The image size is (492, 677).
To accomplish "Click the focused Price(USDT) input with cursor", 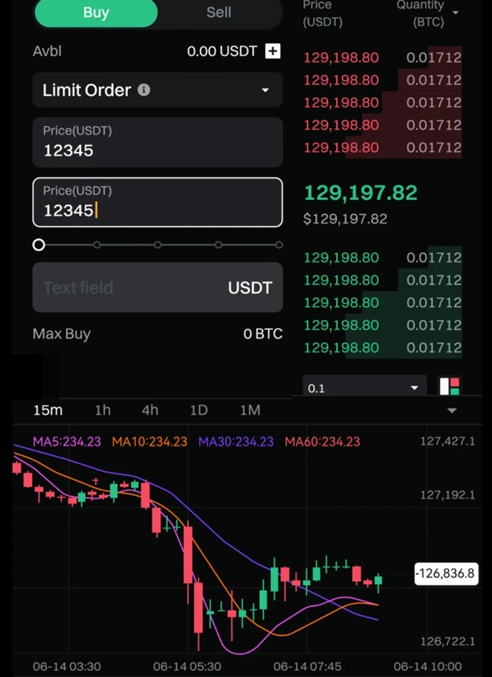I will (x=158, y=202).
